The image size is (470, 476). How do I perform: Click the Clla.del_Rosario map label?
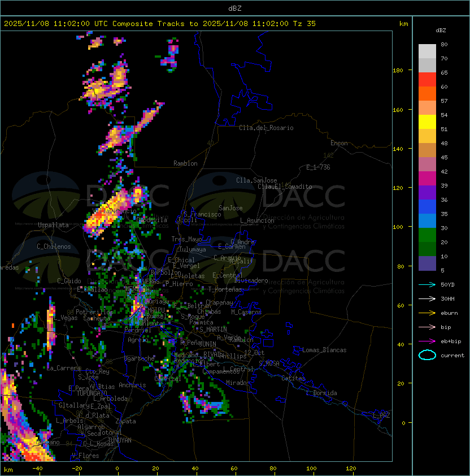pyautogui.click(x=266, y=128)
